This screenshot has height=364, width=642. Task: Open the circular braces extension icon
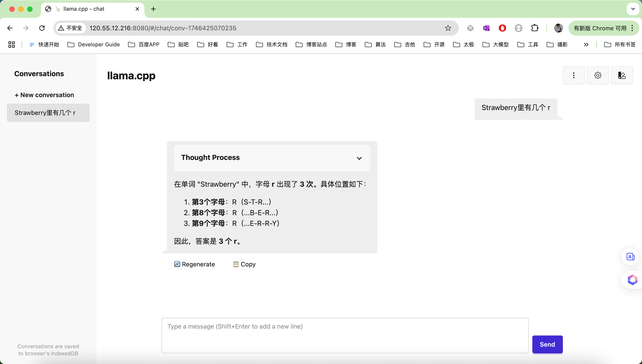point(519,28)
